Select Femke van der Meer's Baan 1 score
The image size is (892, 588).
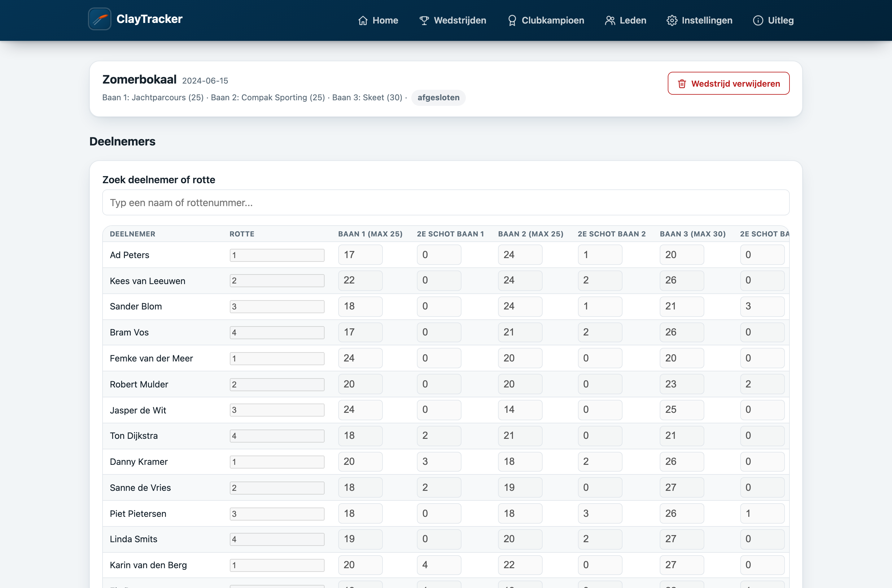point(360,358)
